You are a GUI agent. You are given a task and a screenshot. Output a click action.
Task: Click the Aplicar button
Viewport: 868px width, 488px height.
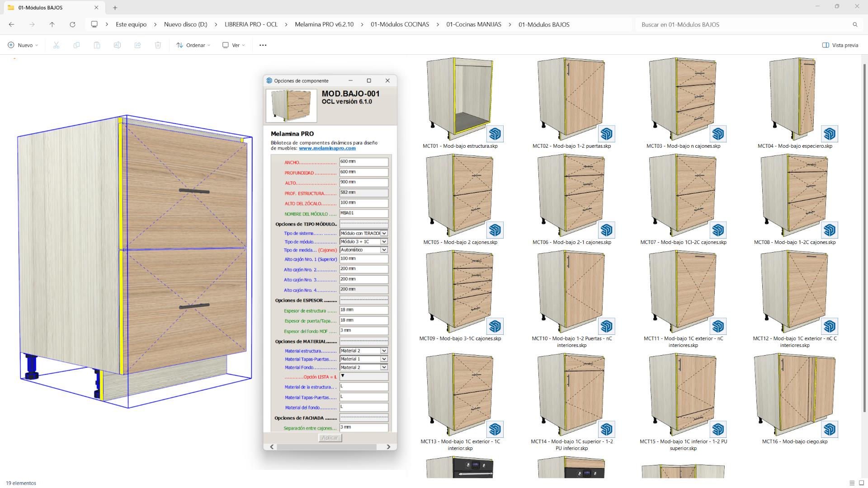(x=330, y=437)
